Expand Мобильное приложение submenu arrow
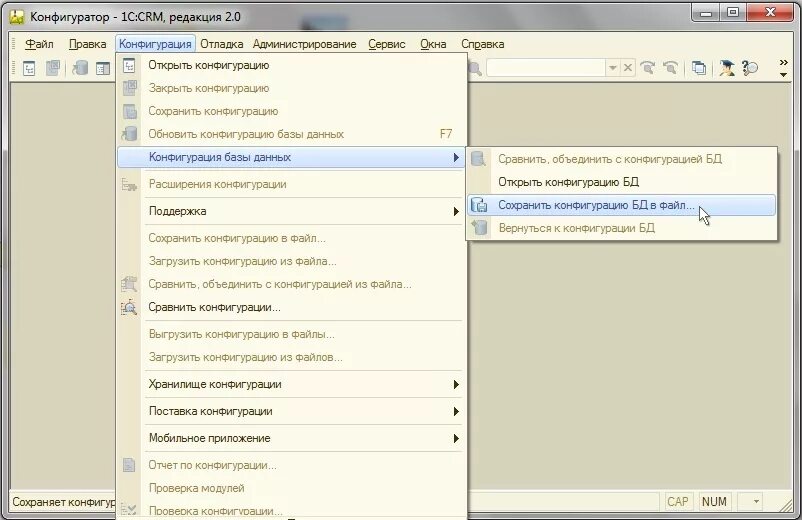Viewport: 802px width, 520px height. 456,438
